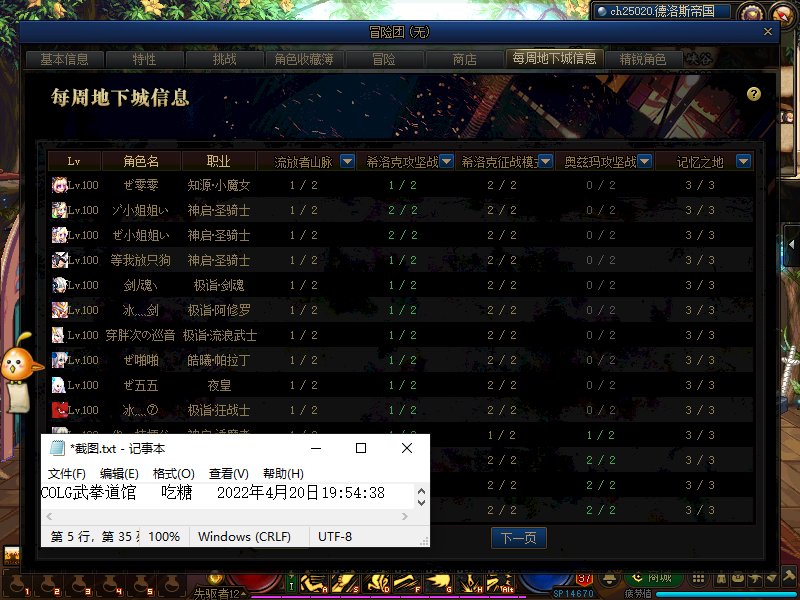Click UTF-8 encoding in Notepad status bar

(x=335, y=537)
